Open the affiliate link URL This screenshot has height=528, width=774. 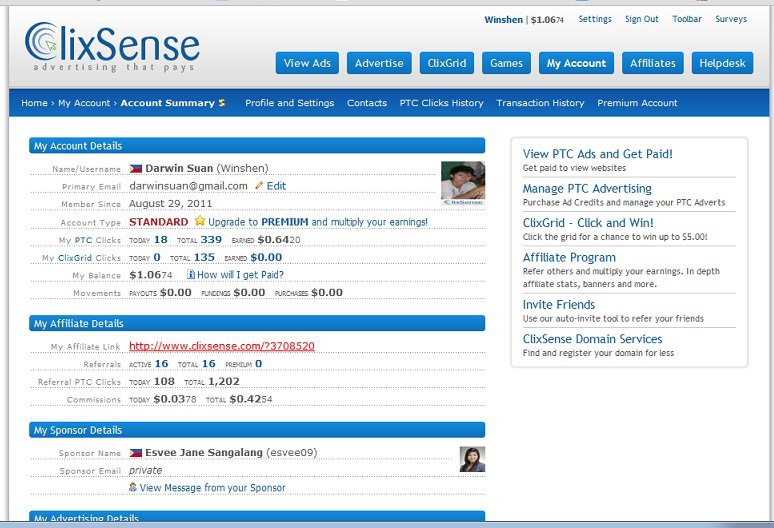[x=222, y=346]
